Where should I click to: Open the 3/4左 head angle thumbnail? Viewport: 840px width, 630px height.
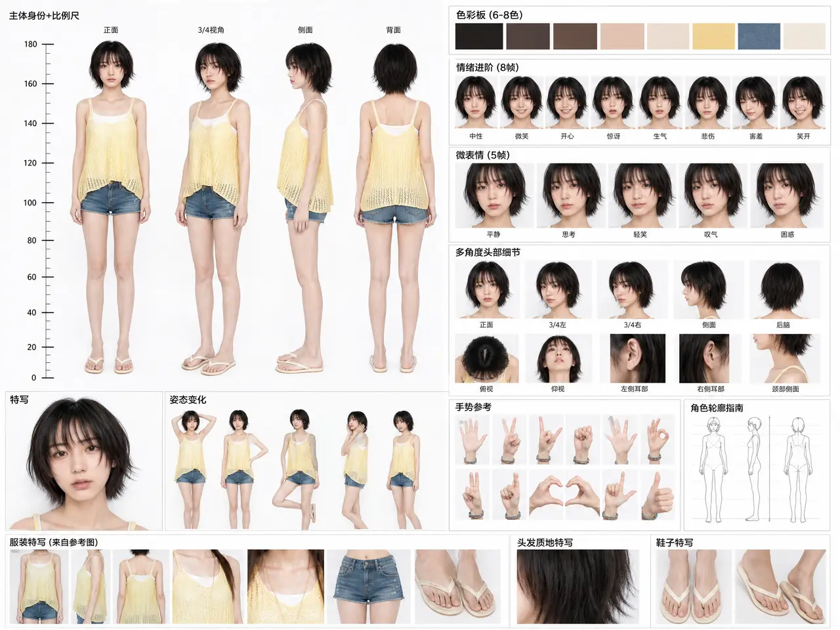[558, 290]
